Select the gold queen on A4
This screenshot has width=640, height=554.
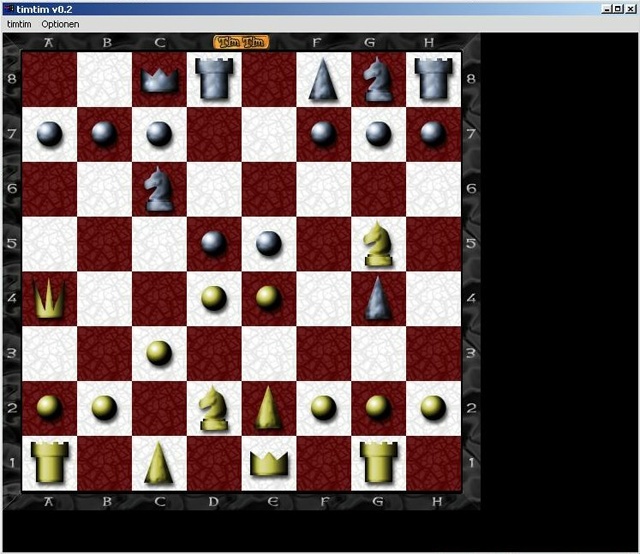[49, 298]
